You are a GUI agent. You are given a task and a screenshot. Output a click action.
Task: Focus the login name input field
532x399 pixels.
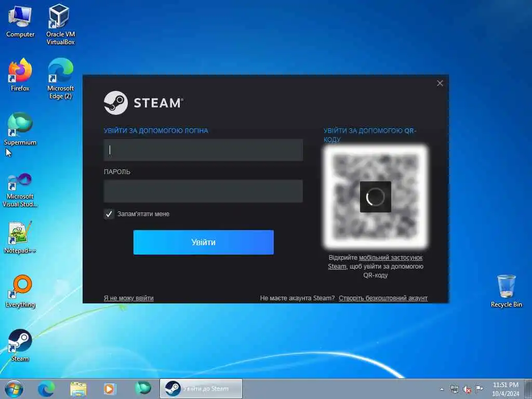(203, 150)
